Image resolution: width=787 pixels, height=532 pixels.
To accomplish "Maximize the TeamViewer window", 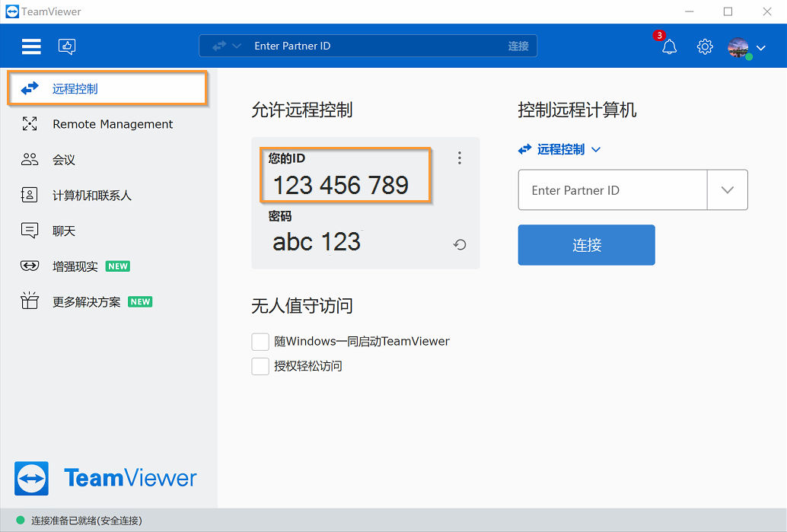I will pyautogui.click(x=728, y=11).
